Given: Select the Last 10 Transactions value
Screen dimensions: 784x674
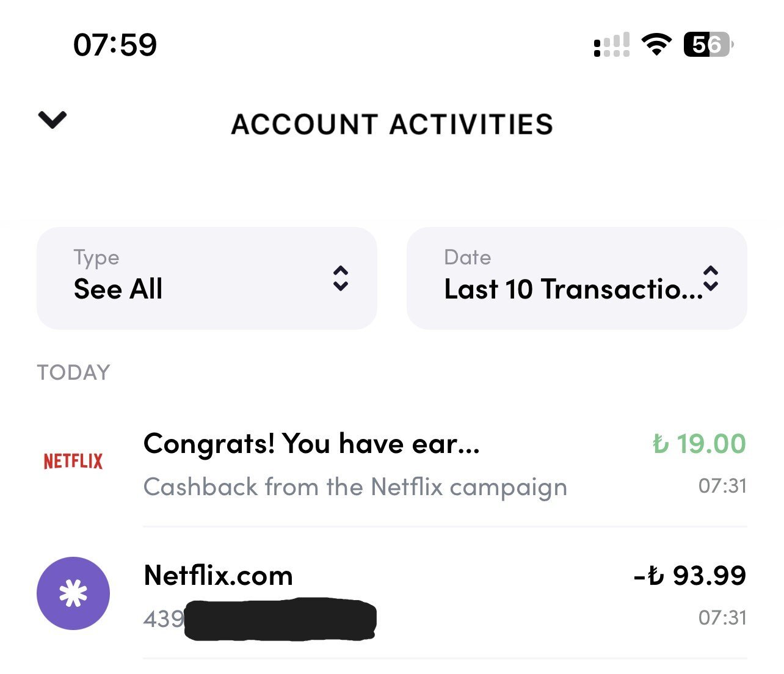Looking at the screenshot, I should coord(573,289).
